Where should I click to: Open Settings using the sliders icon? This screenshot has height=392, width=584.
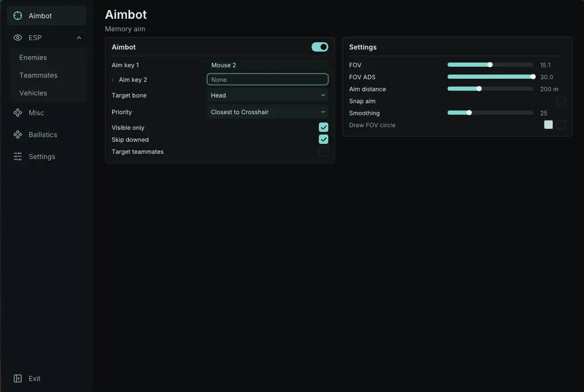pos(18,156)
